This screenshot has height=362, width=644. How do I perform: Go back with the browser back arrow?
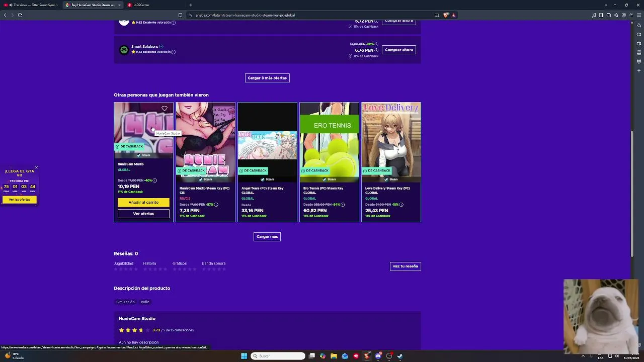5,15
